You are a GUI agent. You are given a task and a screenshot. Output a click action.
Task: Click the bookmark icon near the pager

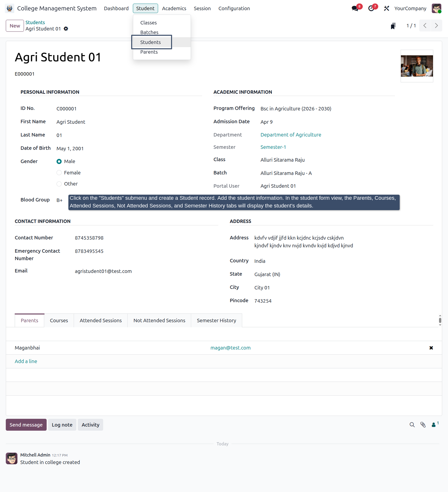393,26
